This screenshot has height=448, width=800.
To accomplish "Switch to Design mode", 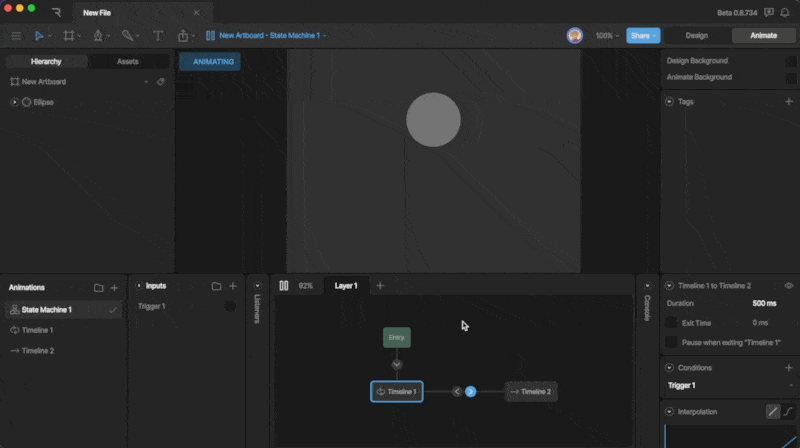I will point(696,36).
